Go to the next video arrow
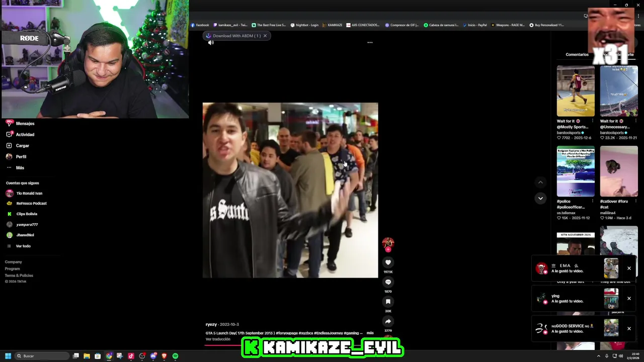This screenshot has height=362, width=644. 540,198
